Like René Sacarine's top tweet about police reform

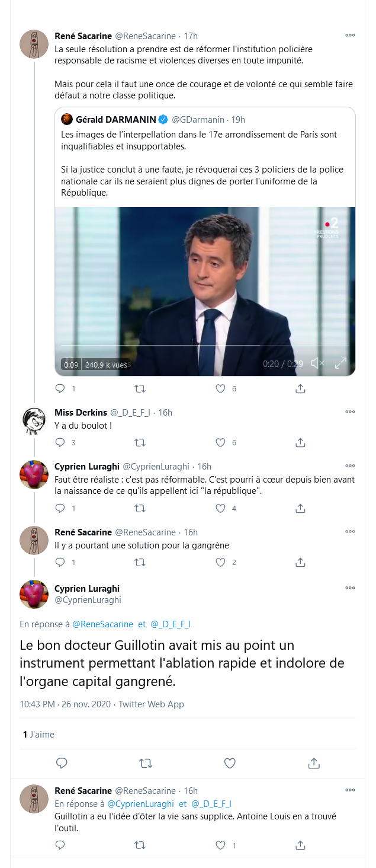point(220,389)
